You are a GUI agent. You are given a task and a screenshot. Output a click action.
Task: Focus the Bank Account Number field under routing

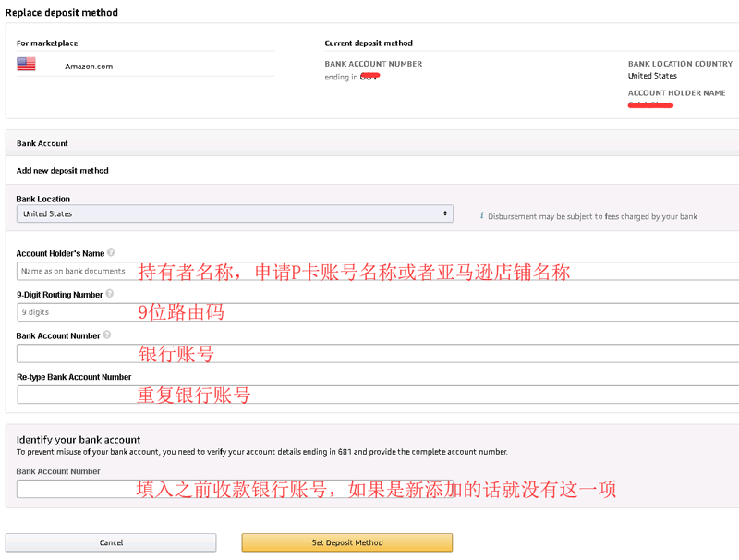click(x=378, y=353)
